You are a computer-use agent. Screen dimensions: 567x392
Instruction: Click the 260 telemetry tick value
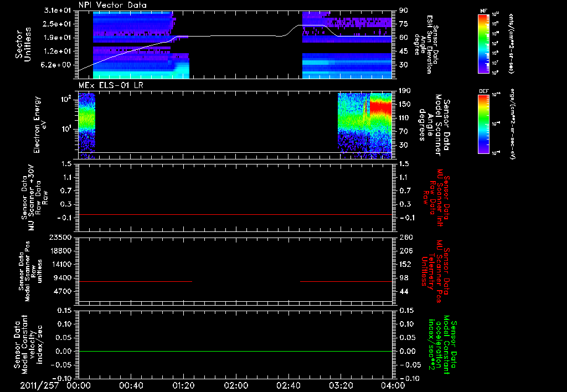pos(405,237)
